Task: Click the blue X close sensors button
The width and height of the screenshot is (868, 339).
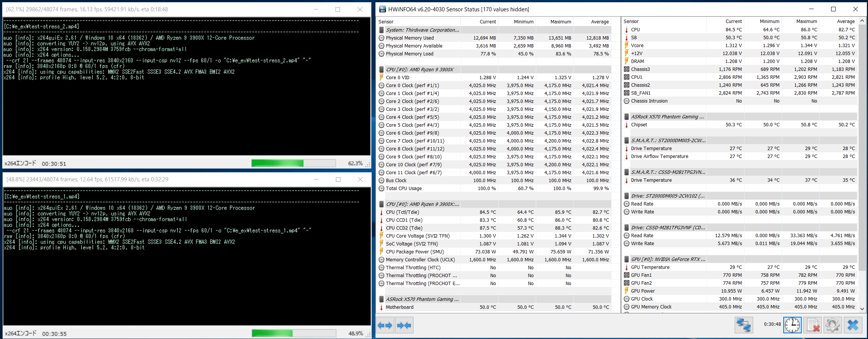Action: 853,325
